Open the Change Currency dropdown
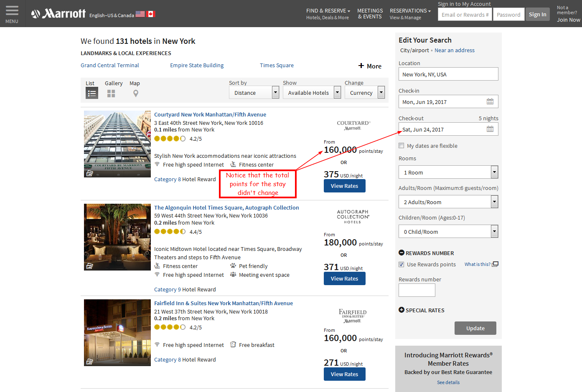This screenshot has height=392, width=582. point(364,93)
